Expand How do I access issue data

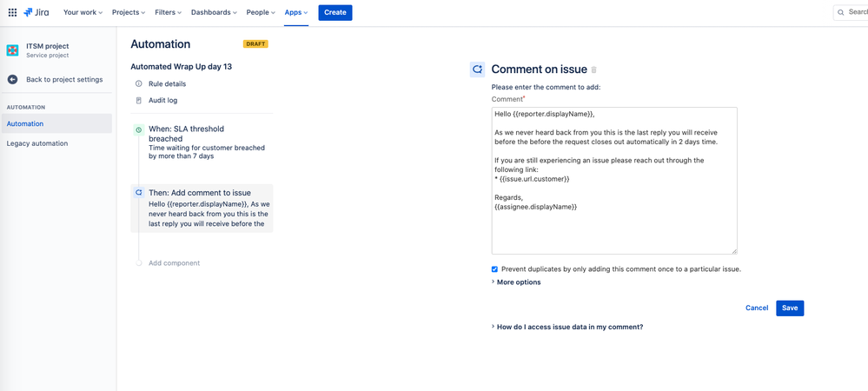(x=567, y=327)
